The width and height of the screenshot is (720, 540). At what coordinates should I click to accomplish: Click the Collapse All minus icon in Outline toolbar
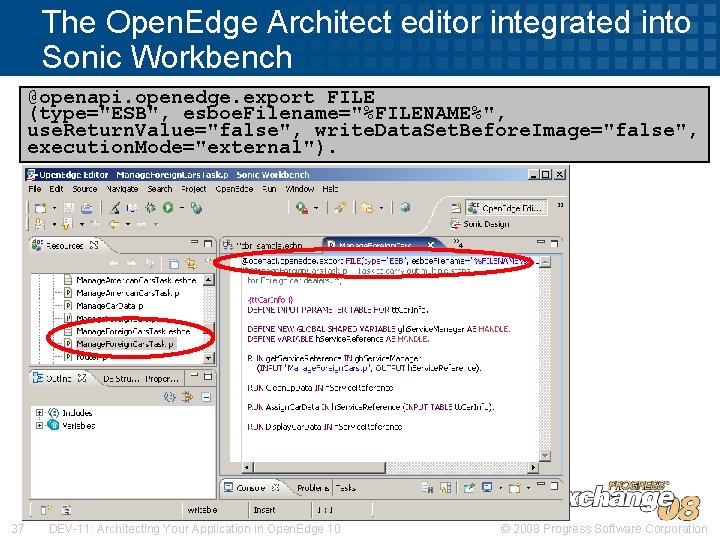[206, 397]
